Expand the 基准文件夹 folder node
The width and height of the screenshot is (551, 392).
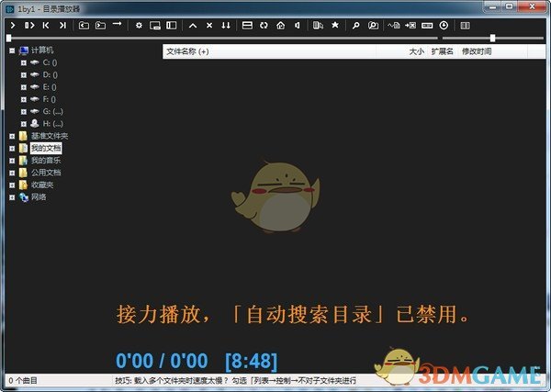pyautogui.click(x=12, y=136)
